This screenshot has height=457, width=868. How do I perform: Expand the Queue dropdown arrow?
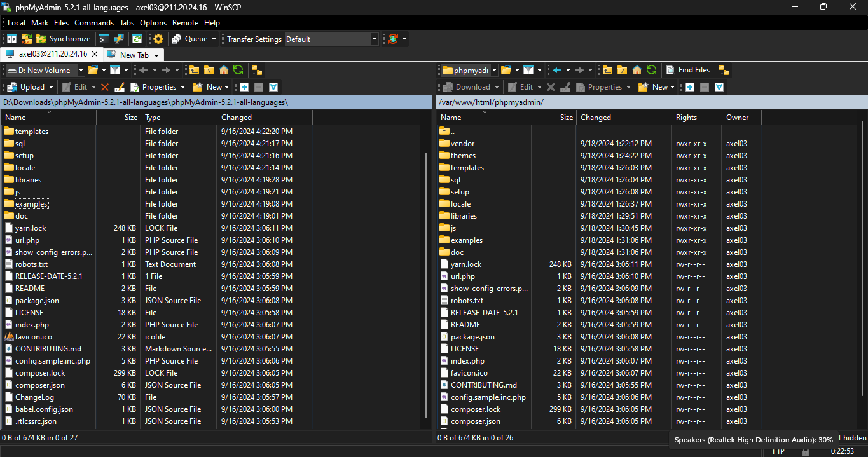pyautogui.click(x=214, y=39)
